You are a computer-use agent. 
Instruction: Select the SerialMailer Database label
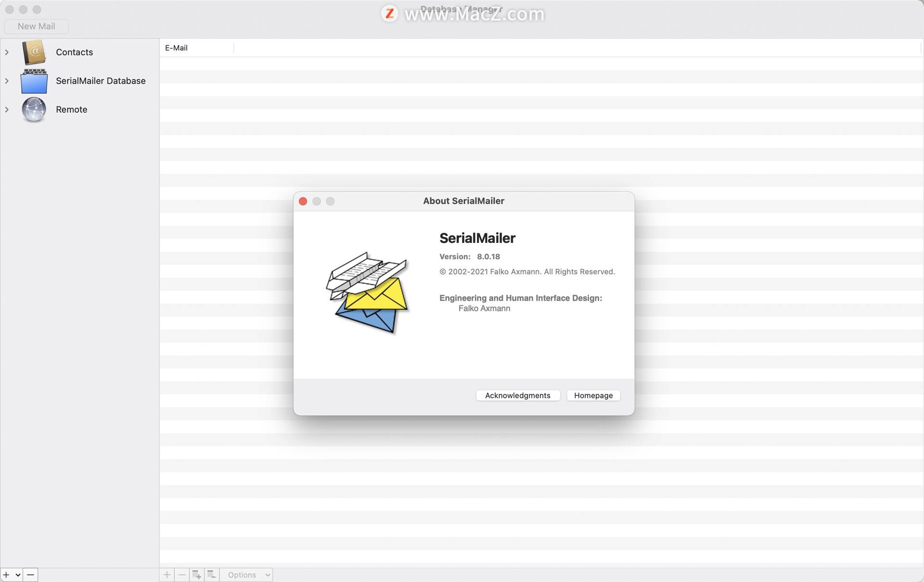[101, 81]
